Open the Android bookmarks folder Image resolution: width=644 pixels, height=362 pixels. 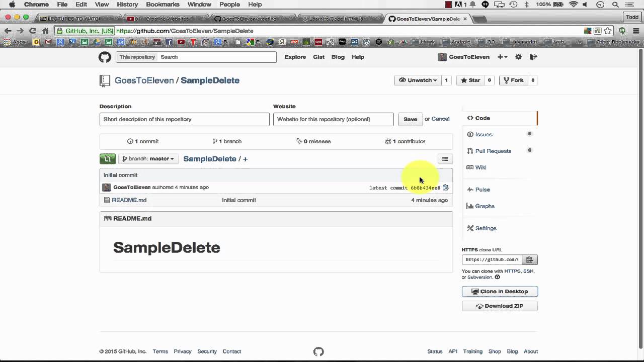tap(457, 42)
